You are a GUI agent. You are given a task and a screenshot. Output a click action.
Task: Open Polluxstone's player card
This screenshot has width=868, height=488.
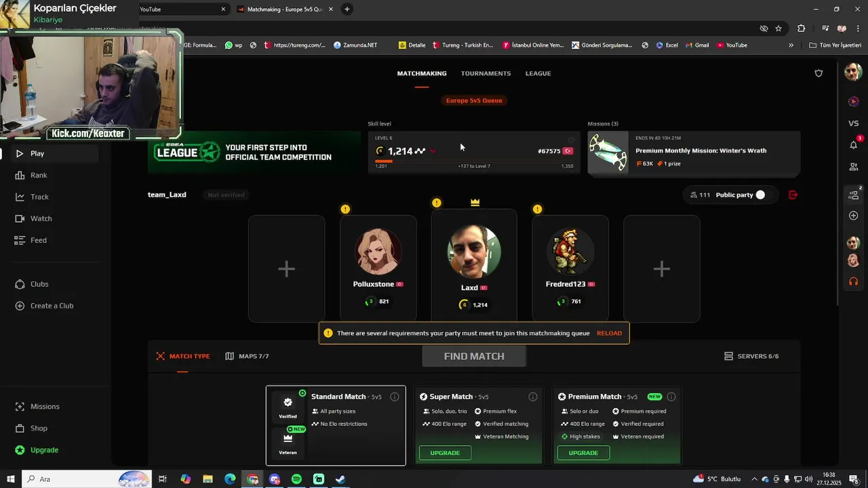(378, 269)
